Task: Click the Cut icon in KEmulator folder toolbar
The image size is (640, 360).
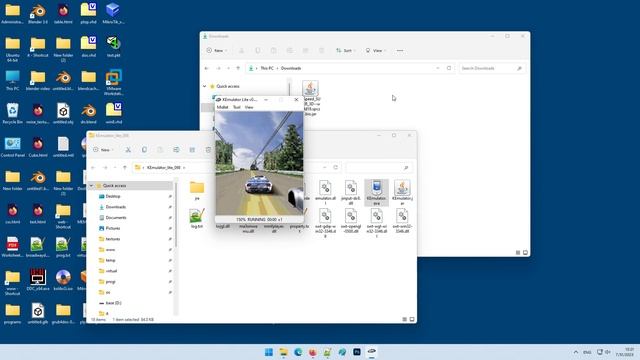Action: (x=128, y=150)
